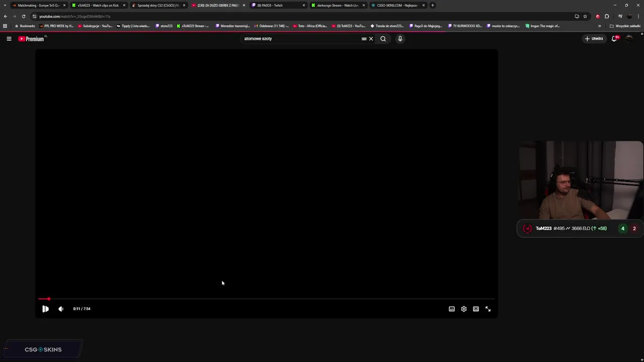Go back with browser back arrow
Screen dimensions: 644x362
6,16
